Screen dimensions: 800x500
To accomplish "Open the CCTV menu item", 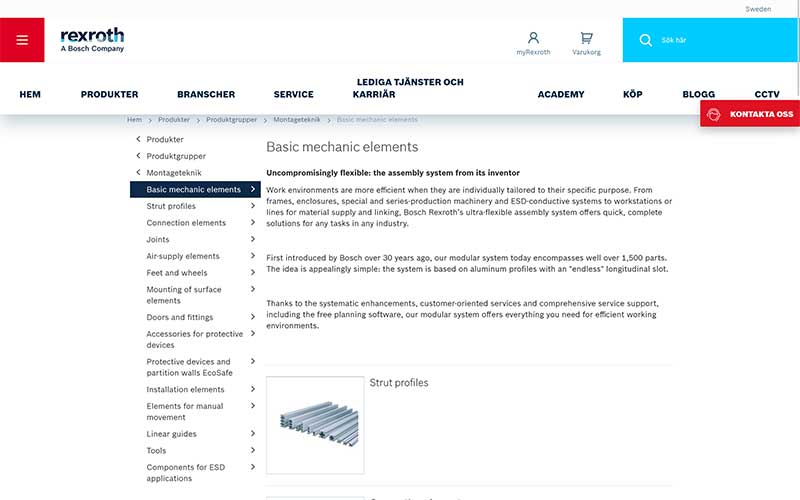I will [767, 94].
